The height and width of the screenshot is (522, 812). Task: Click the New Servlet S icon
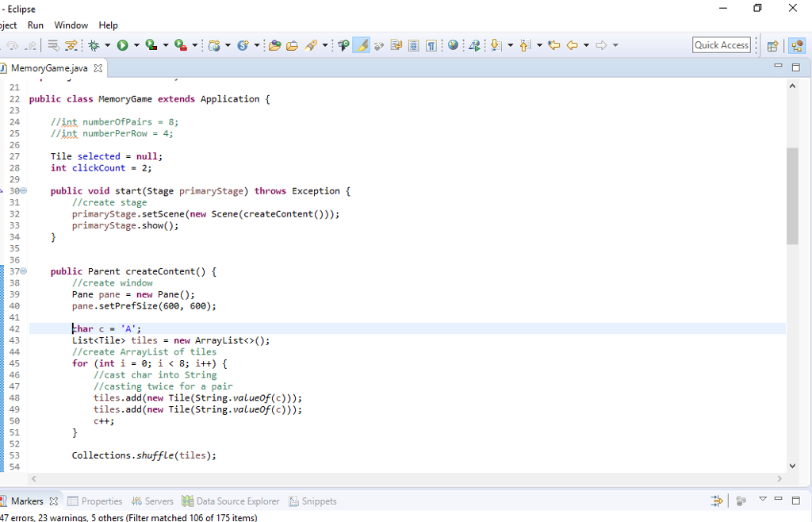tap(243, 45)
